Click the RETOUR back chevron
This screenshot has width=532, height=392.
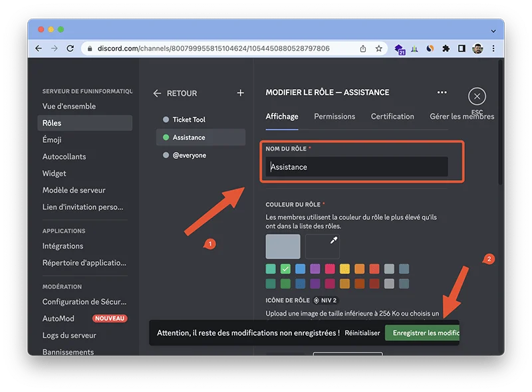coord(156,93)
